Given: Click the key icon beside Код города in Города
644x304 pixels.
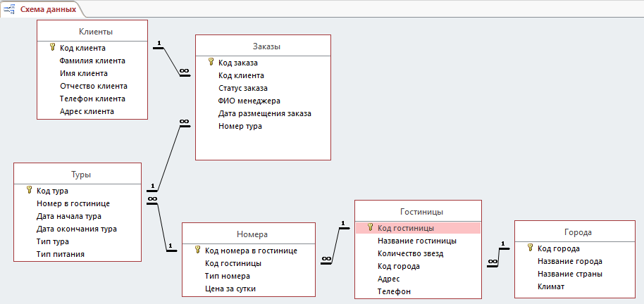Looking at the screenshot, I should coord(531,248).
